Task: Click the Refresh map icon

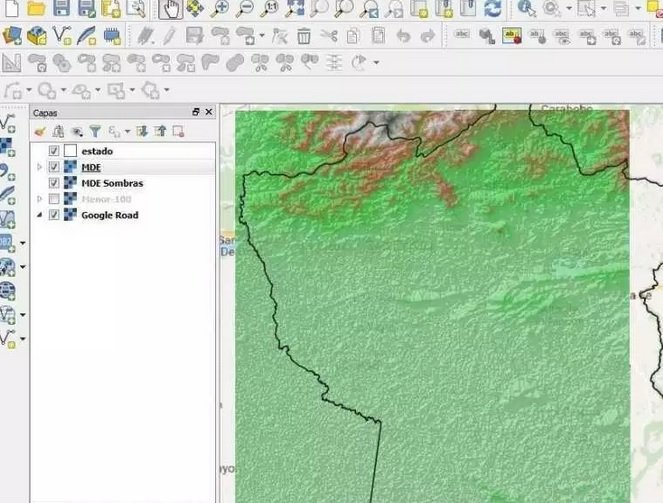Action: click(x=492, y=9)
